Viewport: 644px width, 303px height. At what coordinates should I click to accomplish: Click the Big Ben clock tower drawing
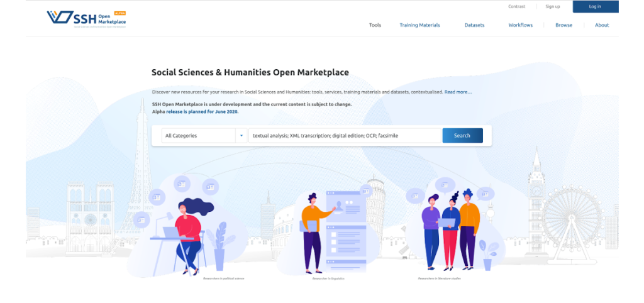(x=536, y=201)
